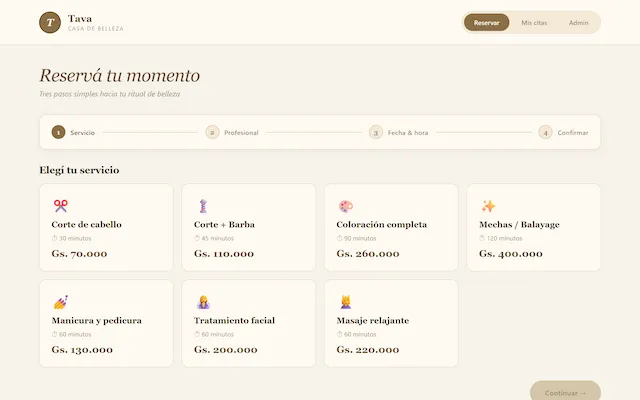Click the Fecha & hora step label
Image resolution: width=640 pixels, height=400 pixels.
coord(408,133)
